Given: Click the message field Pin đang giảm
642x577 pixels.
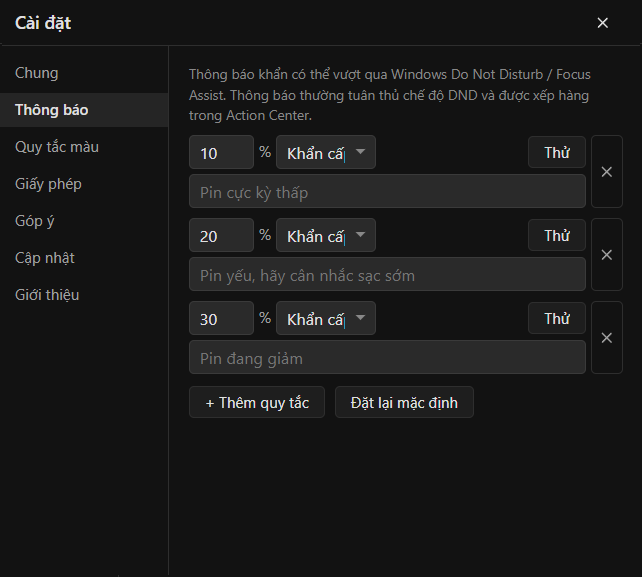Looking at the screenshot, I should [x=387, y=357].
